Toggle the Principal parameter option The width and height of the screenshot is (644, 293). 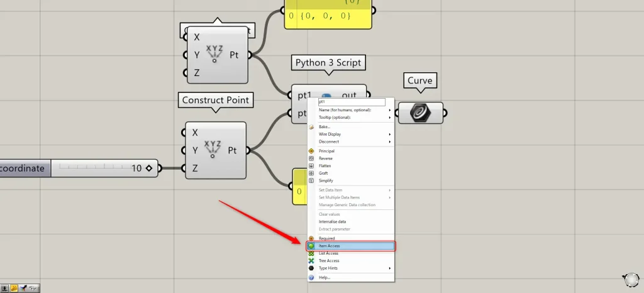(x=327, y=151)
